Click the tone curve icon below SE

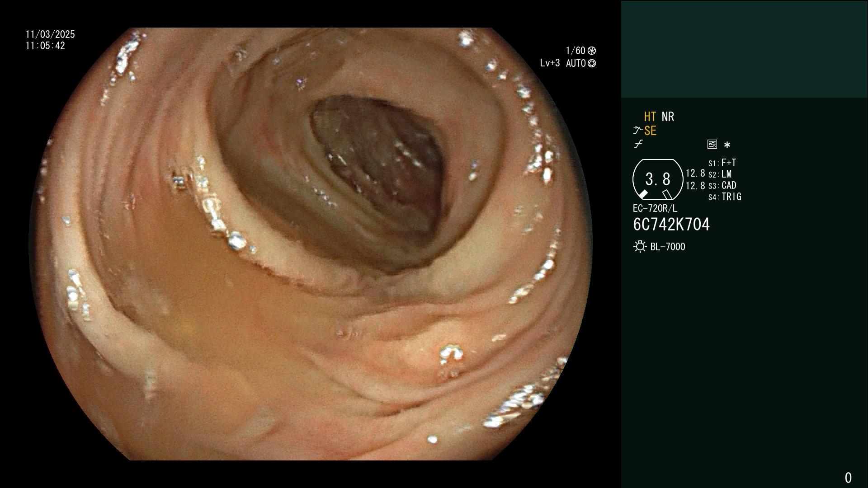638,144
